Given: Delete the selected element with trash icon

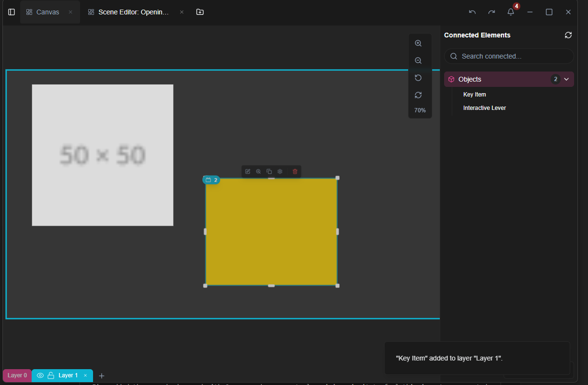Looking at the screenshot, I should pyautogui.click(x=295, y=171).
